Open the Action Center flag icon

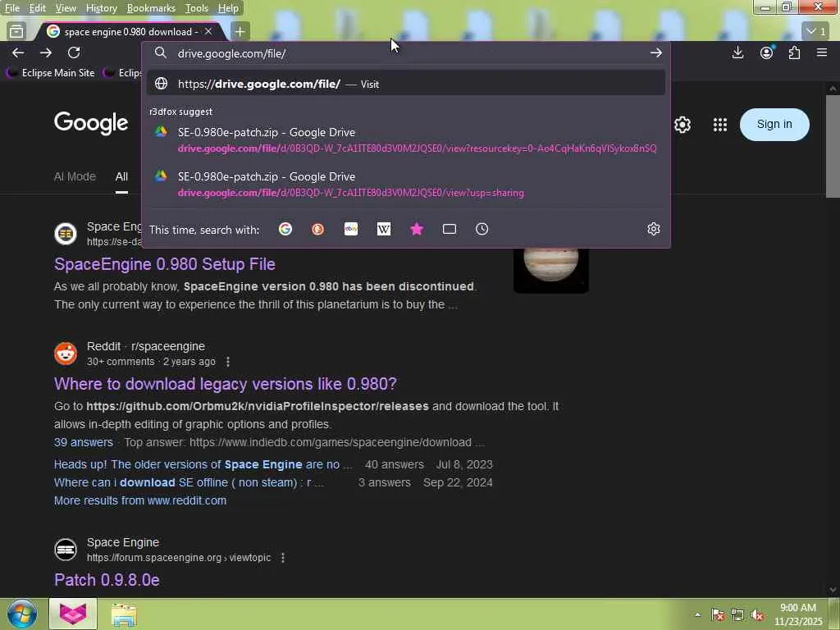tap(718, 615)
